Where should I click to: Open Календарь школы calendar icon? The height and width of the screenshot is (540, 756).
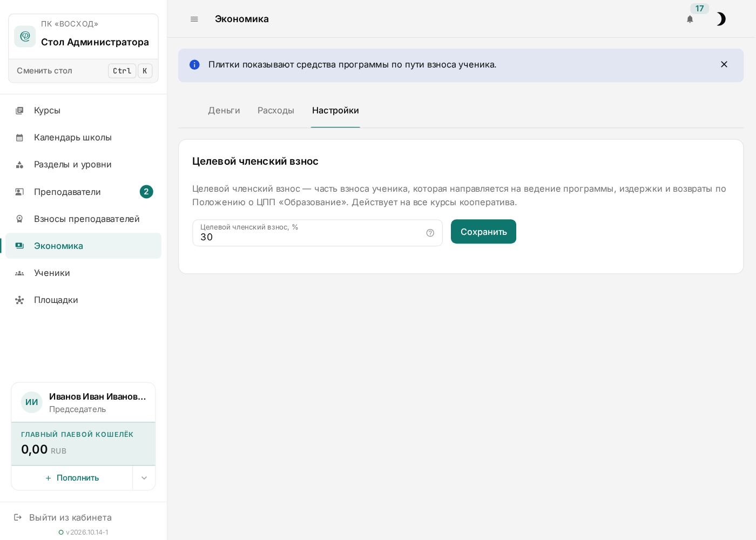click(x=19, y=137)
